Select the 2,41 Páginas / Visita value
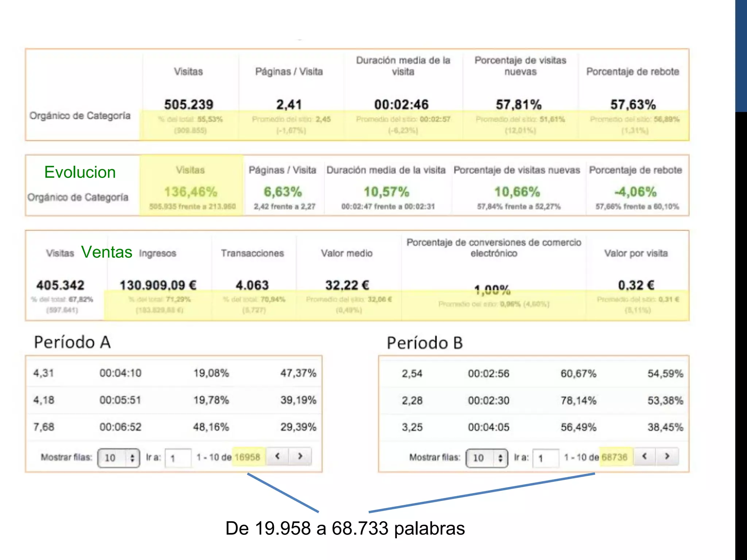The height and width of the screenshot is (560, 747). (x=289, y=105)
